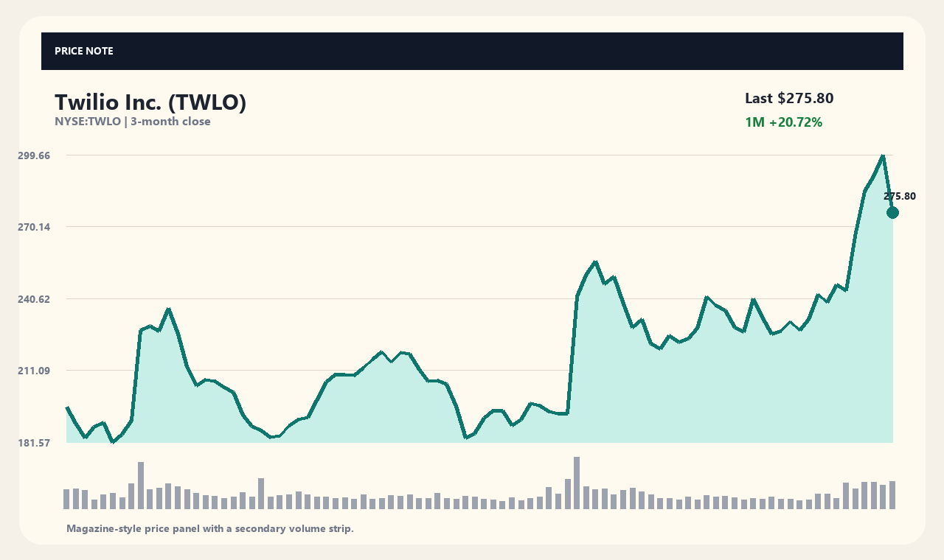Screen dimensions: 944x560
Task: Click the 1M +20.72% change value
Action: [783, 122]
